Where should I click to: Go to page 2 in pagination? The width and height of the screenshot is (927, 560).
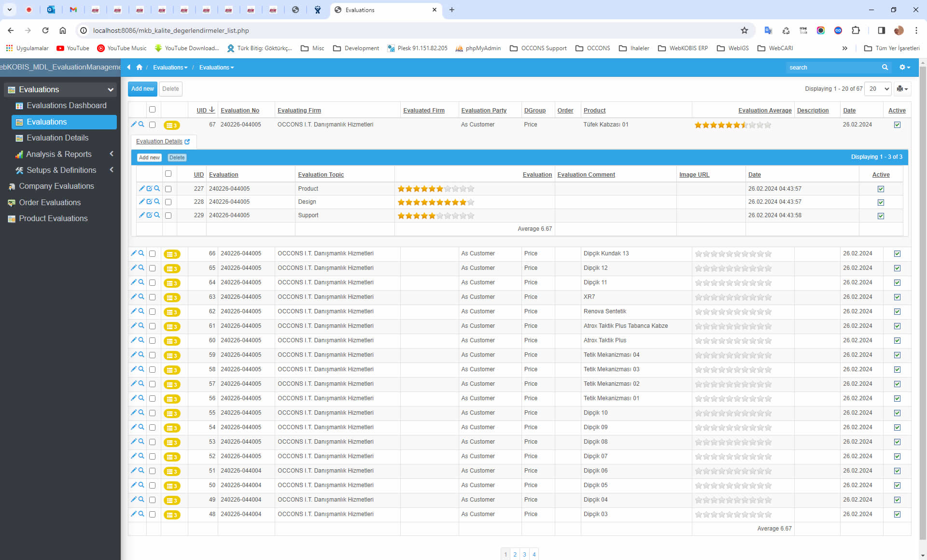[515, 554]
